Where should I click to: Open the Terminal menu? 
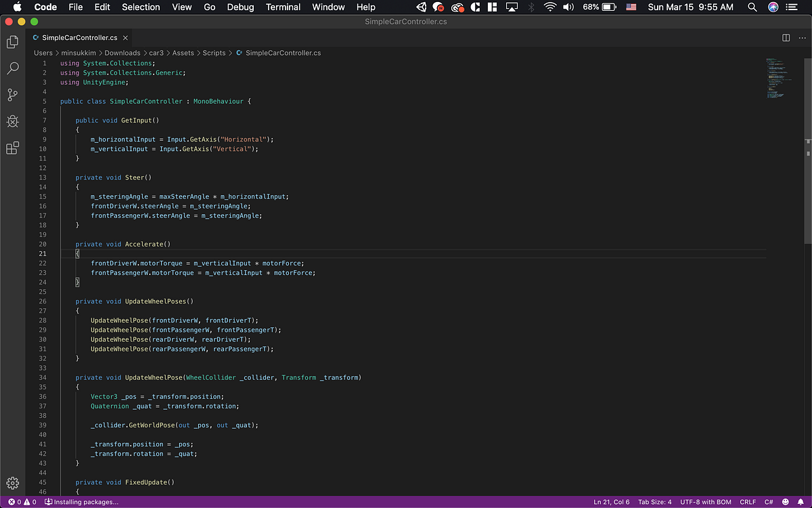[283, 7]
